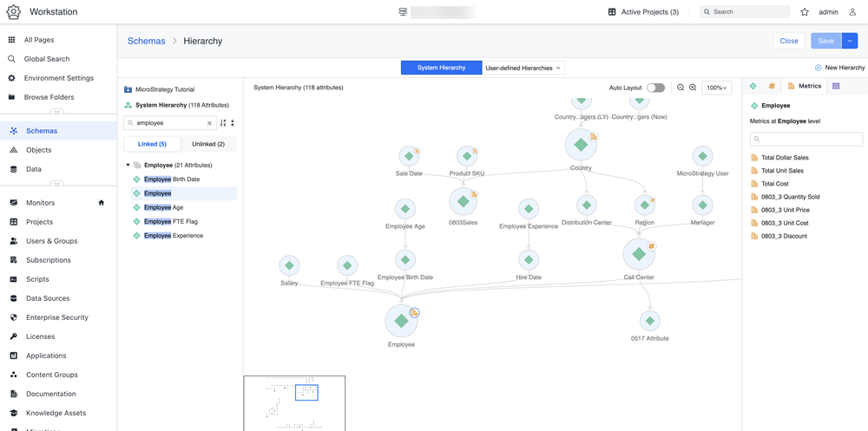868x431 pixels.
Task: Click New Hierarchy link
Action: click(839, 68)
